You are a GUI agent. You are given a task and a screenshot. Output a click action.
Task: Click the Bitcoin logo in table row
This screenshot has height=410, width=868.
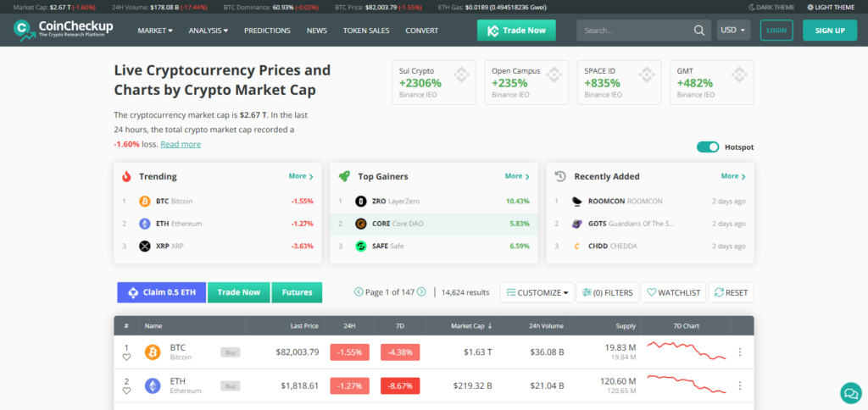tap(153, 352)
